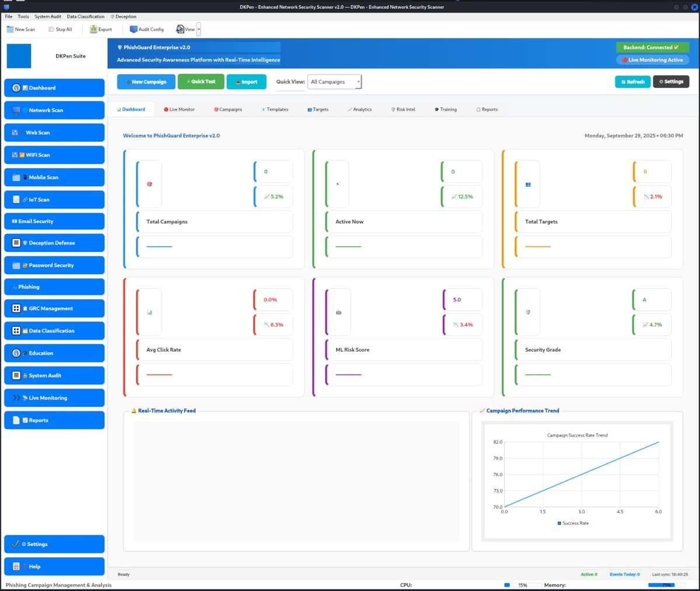Switch to the Risk Intel tab

(403, 109)
